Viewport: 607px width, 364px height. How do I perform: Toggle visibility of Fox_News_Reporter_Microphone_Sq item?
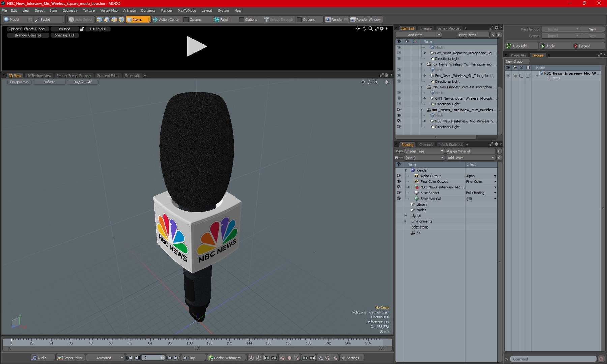pos(399,53)
